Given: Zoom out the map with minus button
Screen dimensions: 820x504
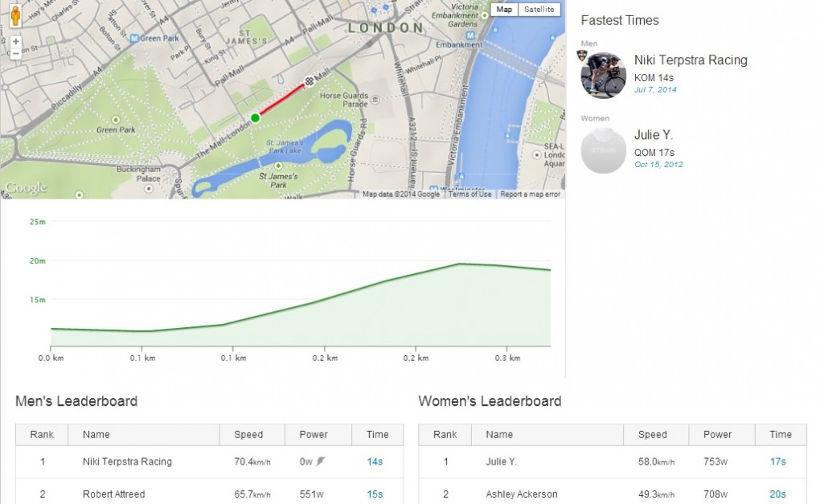Looking at the screenshot, I should click(15, 54).
